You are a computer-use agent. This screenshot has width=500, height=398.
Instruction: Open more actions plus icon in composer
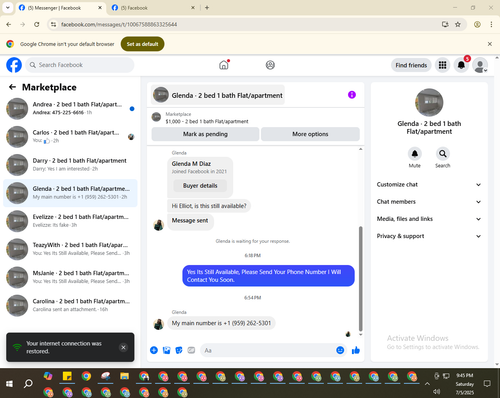click(x=154, y=350)
